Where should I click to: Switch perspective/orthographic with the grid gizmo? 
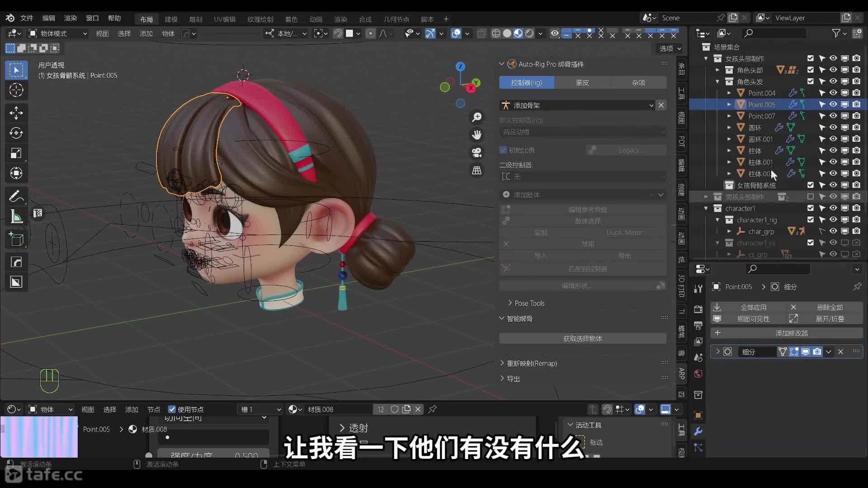tap(476, 170)
